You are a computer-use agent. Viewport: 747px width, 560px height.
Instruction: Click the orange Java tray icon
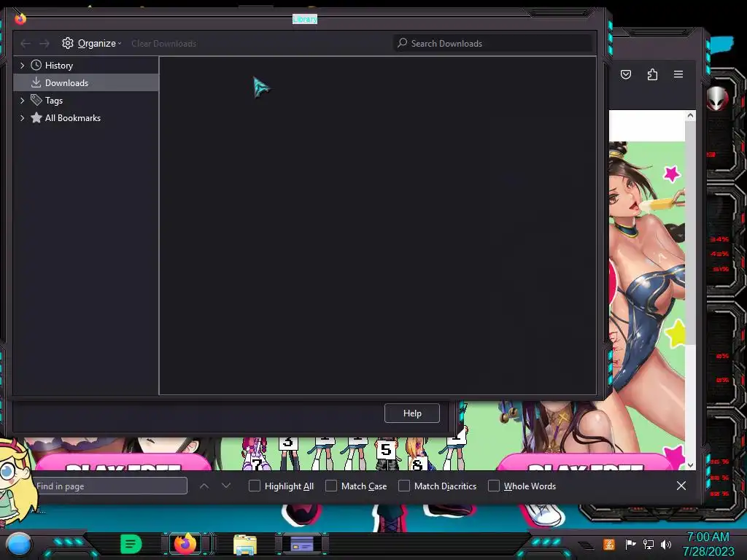tap(609, 544)
